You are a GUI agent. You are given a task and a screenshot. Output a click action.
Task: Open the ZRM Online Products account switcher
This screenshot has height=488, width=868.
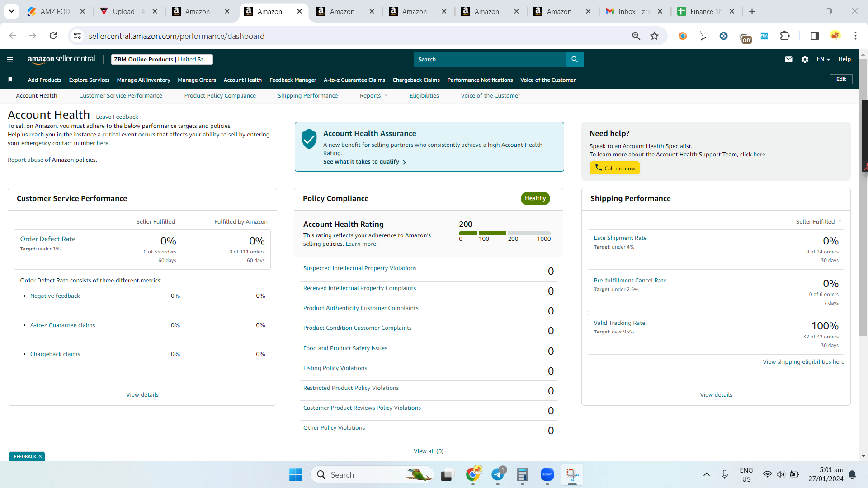162,59
